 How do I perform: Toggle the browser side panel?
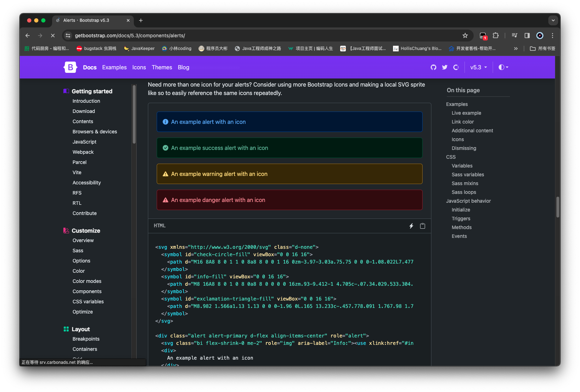527,36
